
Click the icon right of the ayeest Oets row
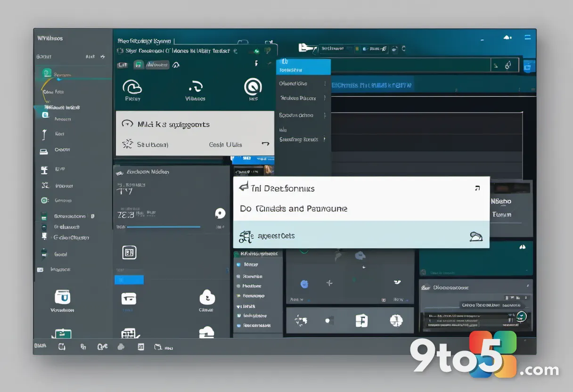point(476,237)
